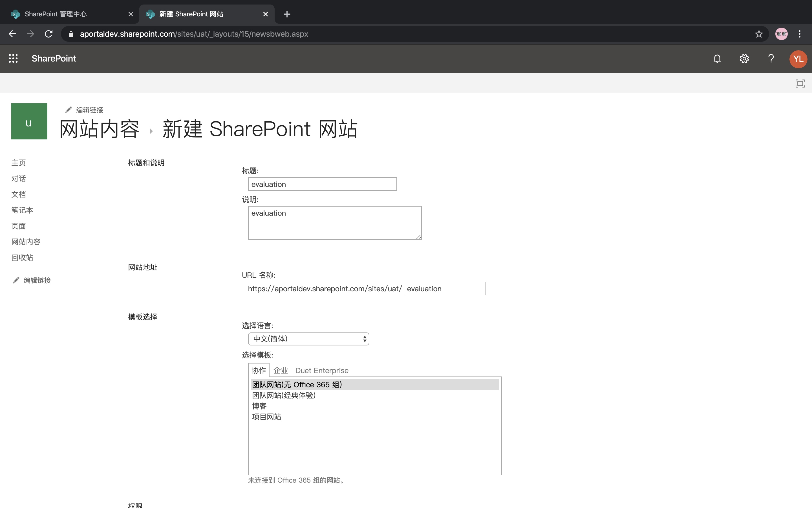Click the pencil icon beside sidebar 编辑链接
The image size is (812, 508).
[16, 280]
